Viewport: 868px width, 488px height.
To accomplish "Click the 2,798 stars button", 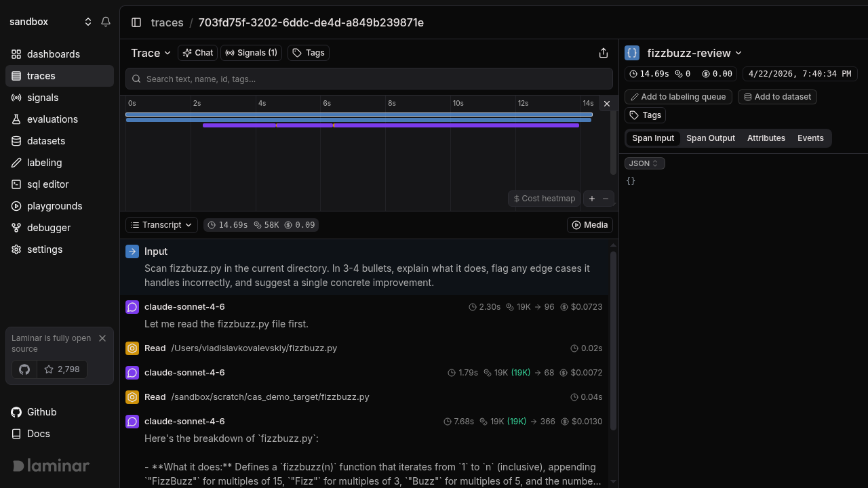I will (62, 369).
